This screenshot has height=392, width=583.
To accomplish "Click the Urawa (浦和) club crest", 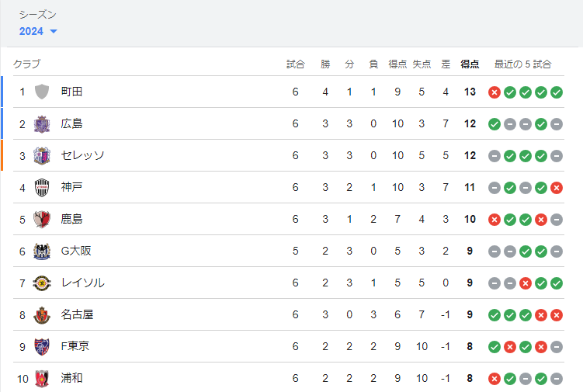I will tap(42, 378).
